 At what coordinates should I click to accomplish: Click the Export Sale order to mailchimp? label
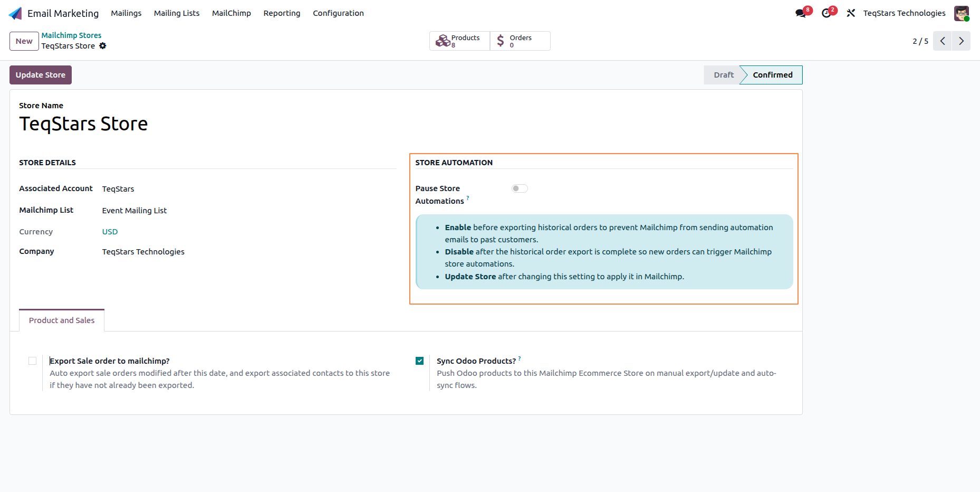tap(110, 361)
